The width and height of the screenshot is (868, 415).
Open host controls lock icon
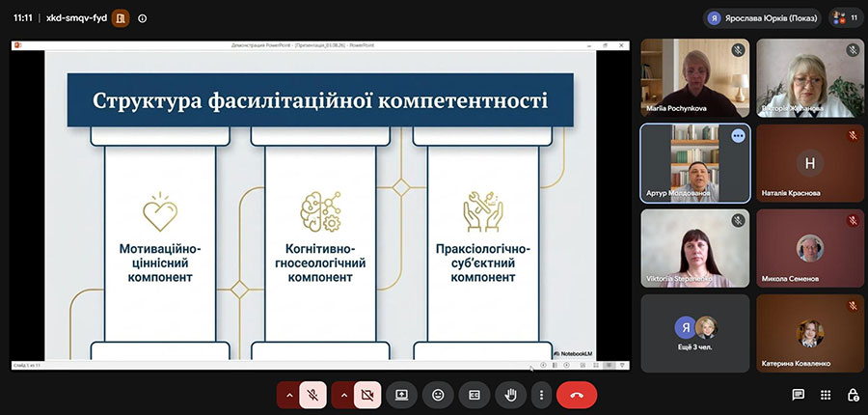[854, 395]
